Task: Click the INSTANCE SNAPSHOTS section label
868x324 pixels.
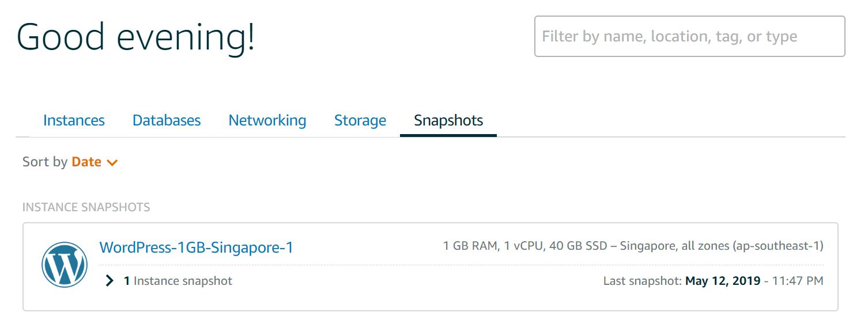Action: point(86,207)
